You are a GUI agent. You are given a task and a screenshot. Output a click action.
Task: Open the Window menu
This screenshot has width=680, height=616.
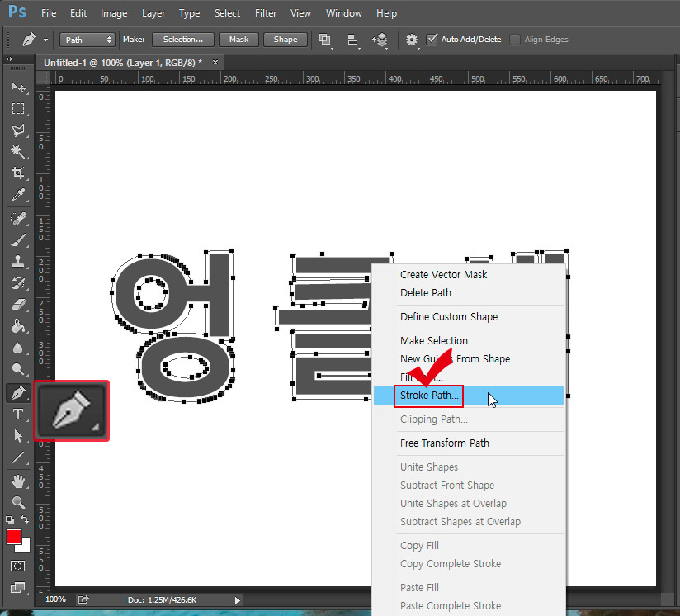click(x=343, y=13)
